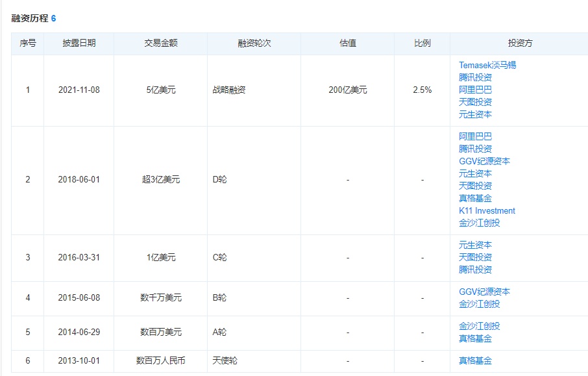Open 天图投资 link in D轮 row
The height and width of the screenshot is (376, 588).
pos(475,186)
